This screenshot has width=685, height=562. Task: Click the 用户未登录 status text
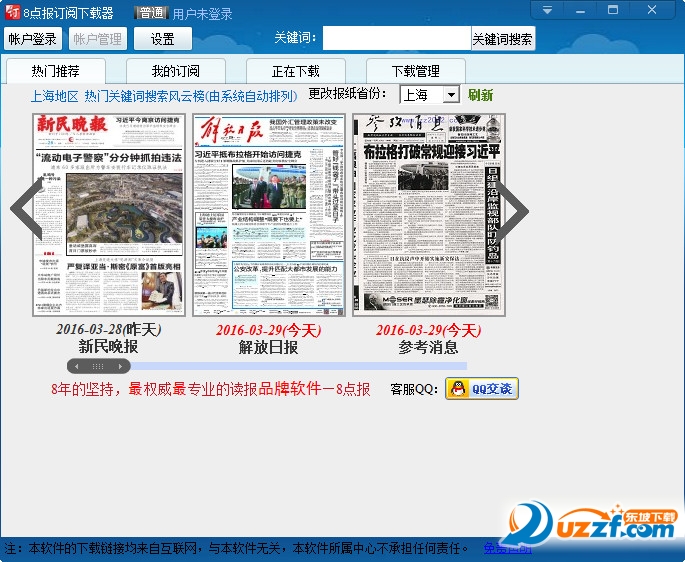tap(202, 14)
